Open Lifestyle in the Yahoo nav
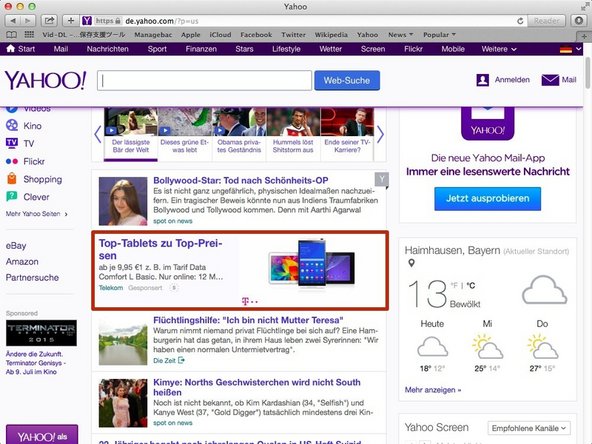The height and width of the screenshot is (444, 592). (x=286, y=49)
